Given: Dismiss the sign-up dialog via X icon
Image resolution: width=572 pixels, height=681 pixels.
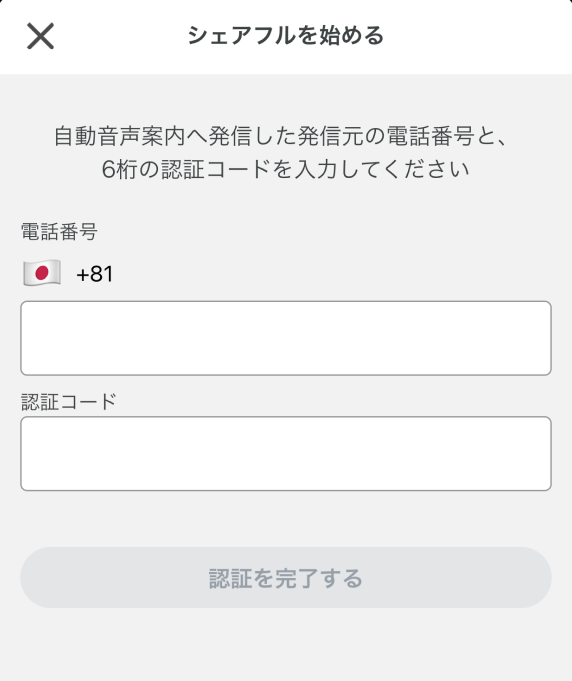Looking at the screenshot, I should pyautogui.click(x=40, y=36).
